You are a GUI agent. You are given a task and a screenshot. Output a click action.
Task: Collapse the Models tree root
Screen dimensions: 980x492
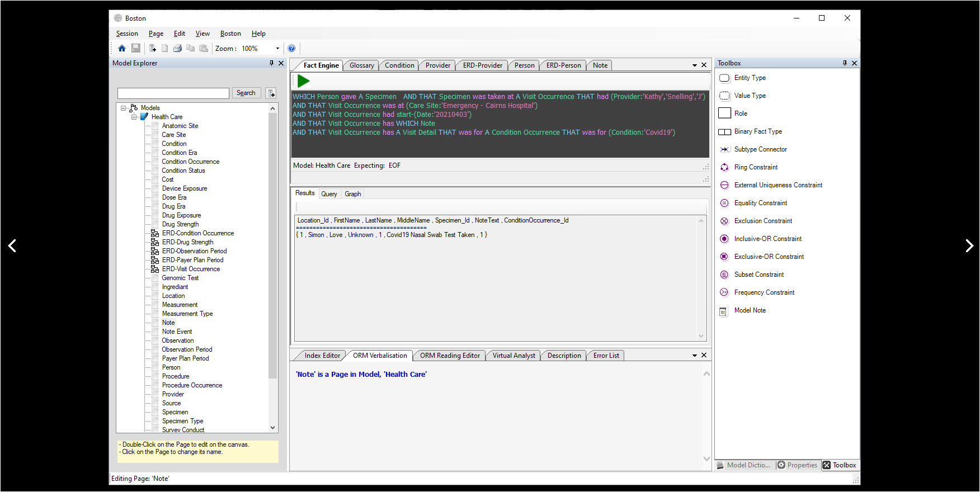124,108
